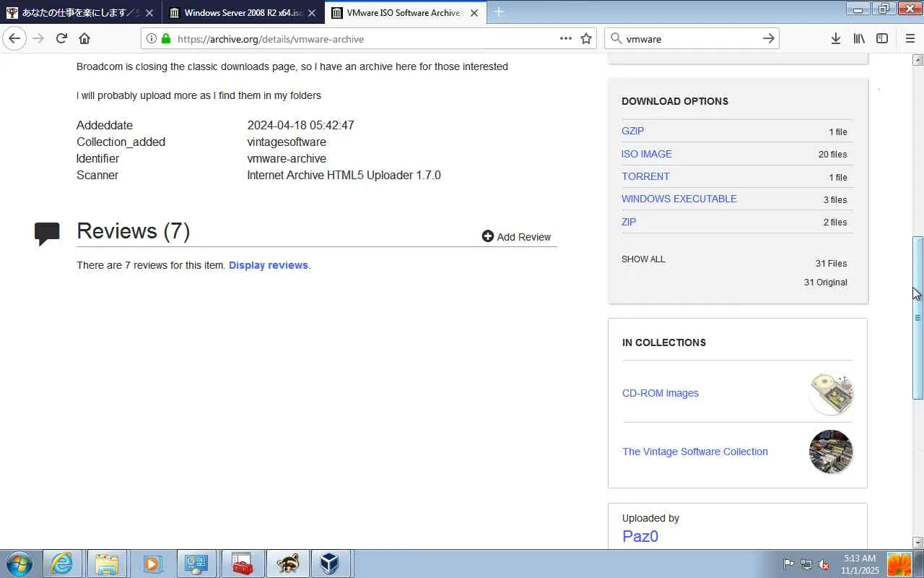Viewport: 924px width, 578px height.
Task: Select the Addeddate value 2024-04-18 05:42:47
Action: (300, 125)
